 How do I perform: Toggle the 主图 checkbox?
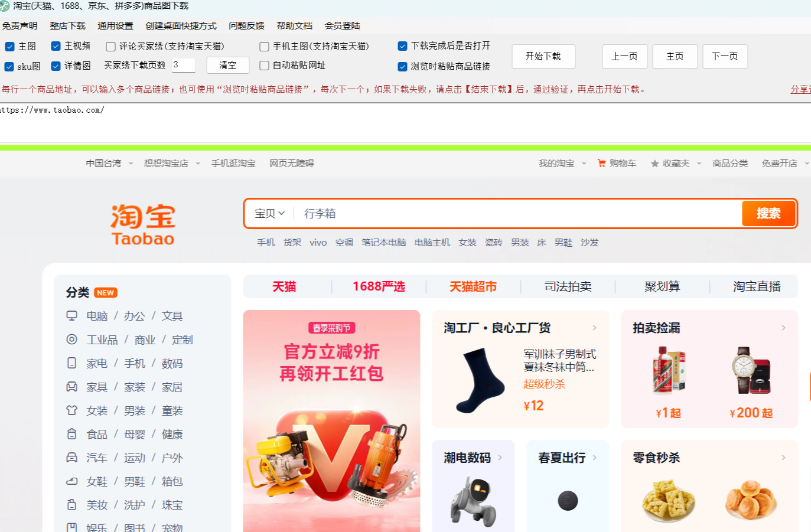pos(9,47)
